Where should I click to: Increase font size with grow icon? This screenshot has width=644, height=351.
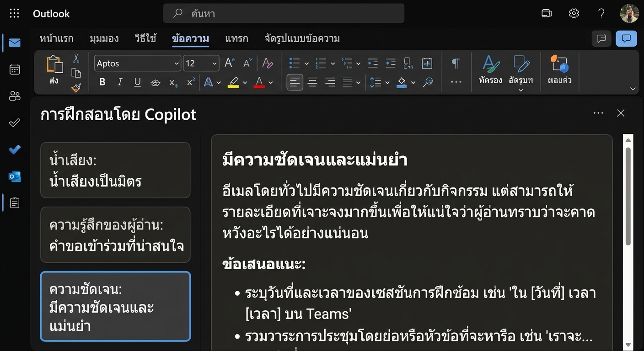(x=229, y=64)
